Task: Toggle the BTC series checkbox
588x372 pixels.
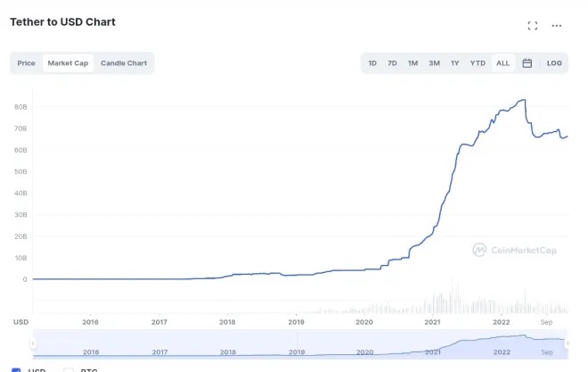Action: [x=69, y=369]
